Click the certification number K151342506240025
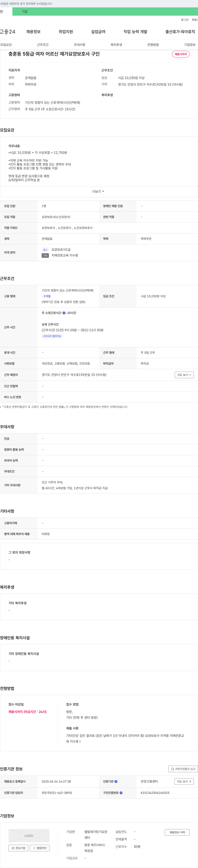The image size is (198, 868). (155, 793)
